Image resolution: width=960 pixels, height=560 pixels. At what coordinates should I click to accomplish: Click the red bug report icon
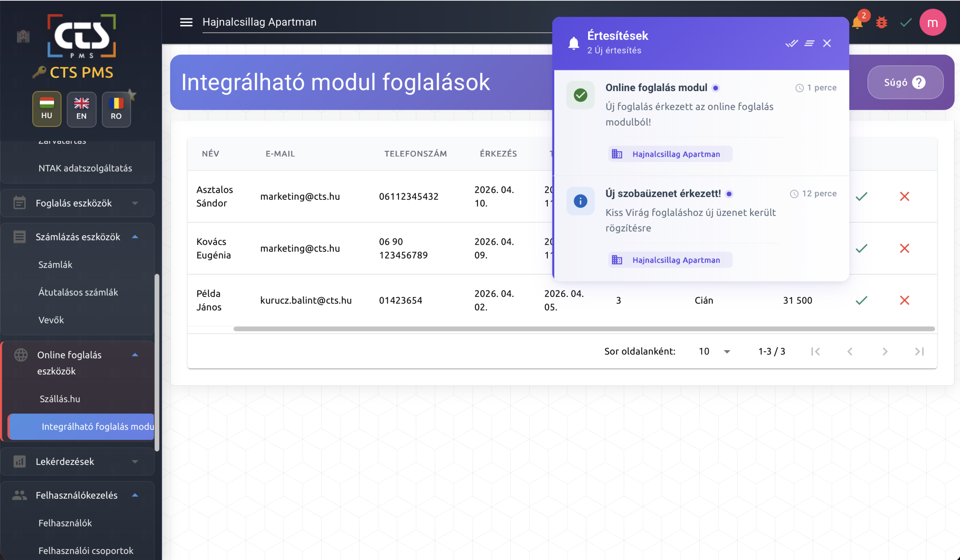(882, 23)
